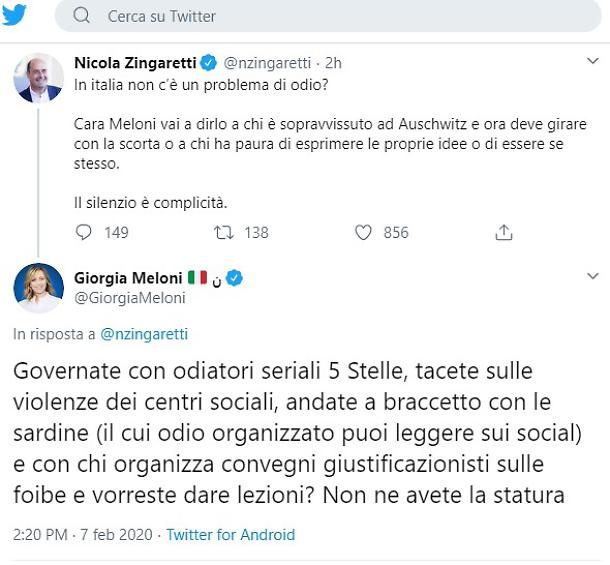Screen dimensions: 610x565
Task: Click Nicola Zingaretti's profile picture
Action: point(39,77)
